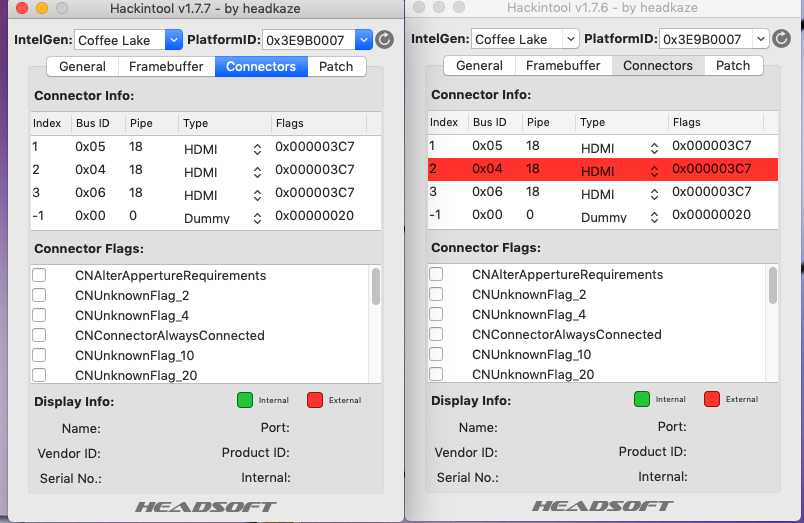This screenshot has width=804, height=523.
Task: Click flags scrollbar in v1.7.7 window
Action: pyautogui.click(x=376, y=286)
